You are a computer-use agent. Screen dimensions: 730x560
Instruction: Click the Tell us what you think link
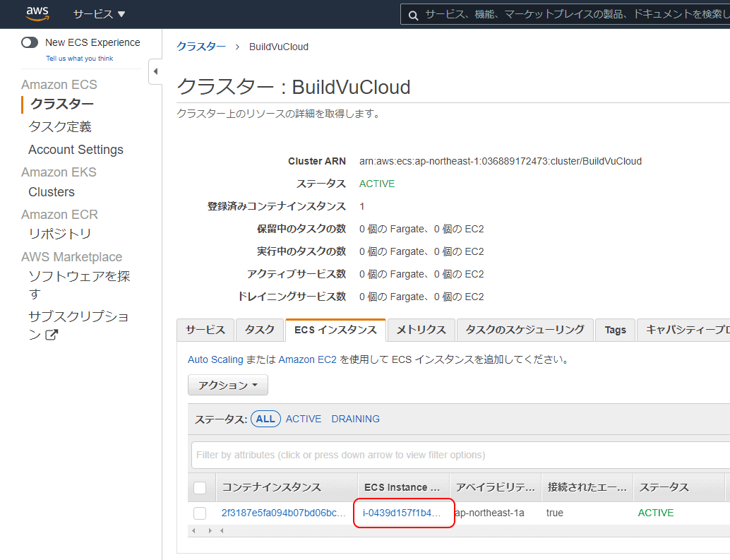[80, 58]
